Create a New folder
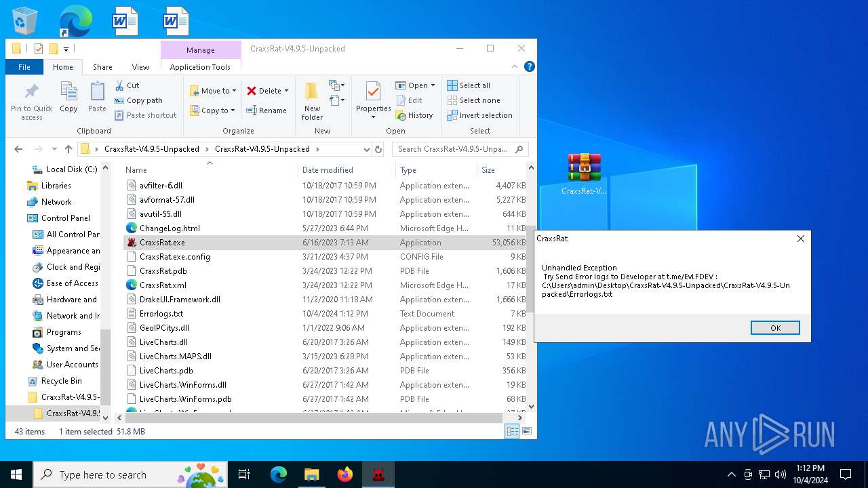Screen dimensions: 868x488 click(312, 102)
